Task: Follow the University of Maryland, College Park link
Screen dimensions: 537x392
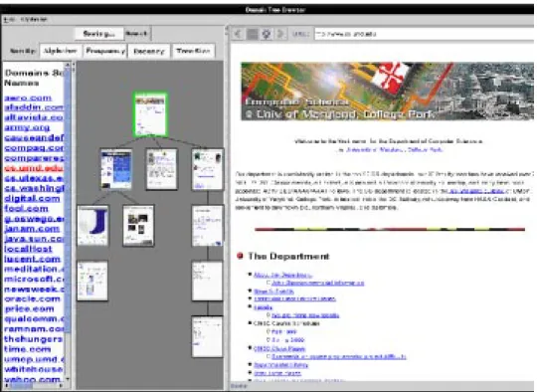Action: [x=394, y=150]
